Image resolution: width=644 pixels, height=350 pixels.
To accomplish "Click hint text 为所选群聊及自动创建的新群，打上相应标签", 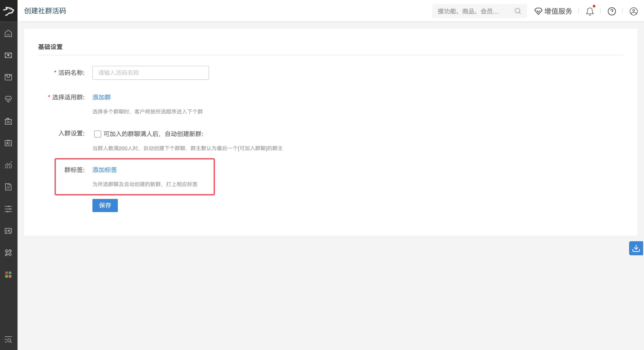I will pyautogui.click(x=145, y=184).
